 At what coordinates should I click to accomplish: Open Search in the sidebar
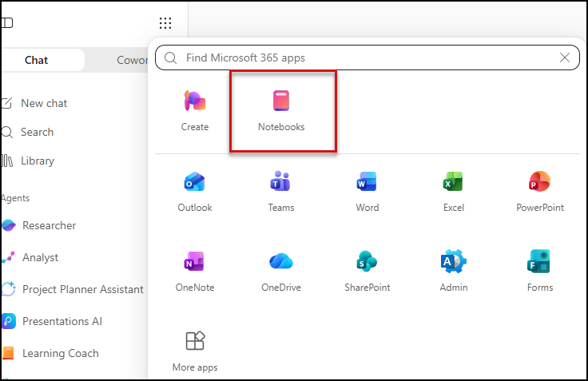[x=28, y=132]
